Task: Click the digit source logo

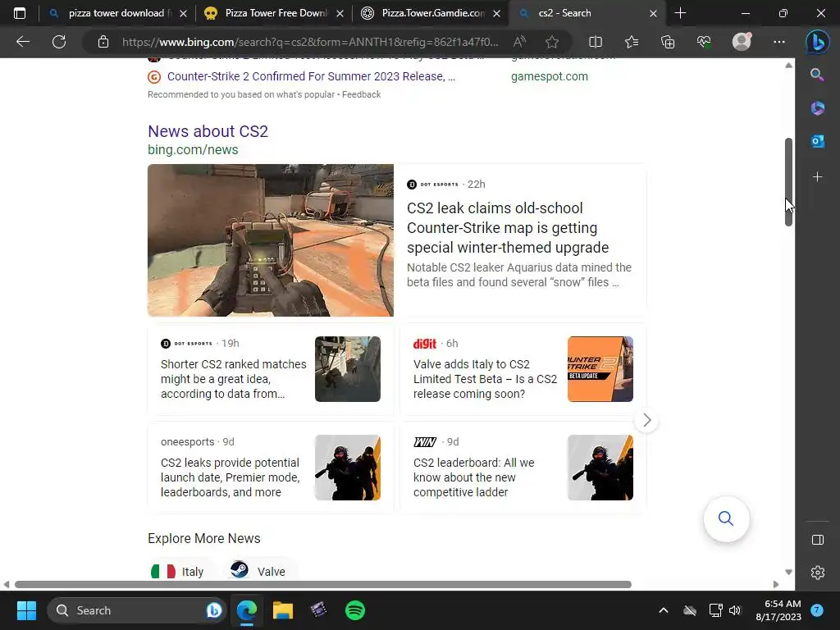Action: tap(425, 344)
